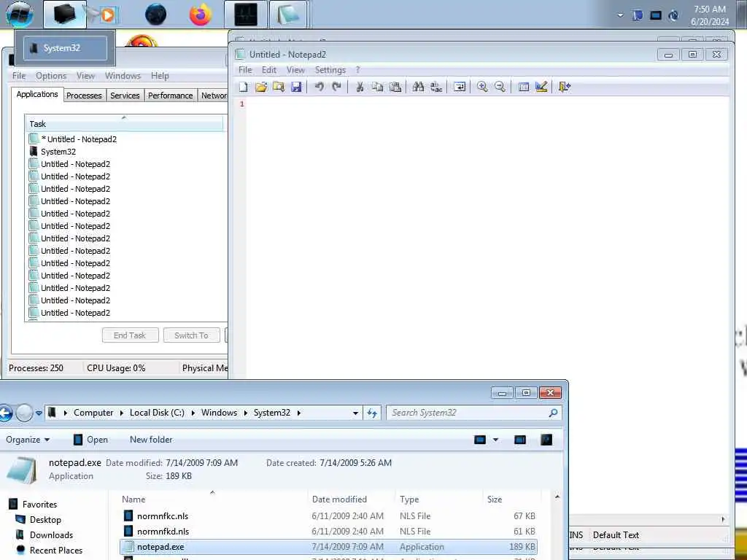
Task: Open Notepad2 File menu
Action: pyautogui.click(x=245, y=70)
